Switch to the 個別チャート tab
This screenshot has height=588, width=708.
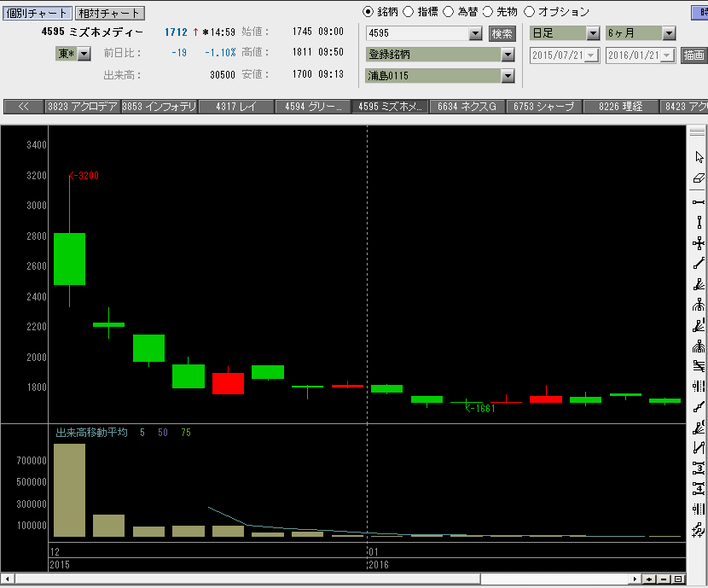[x=37, y=13]
